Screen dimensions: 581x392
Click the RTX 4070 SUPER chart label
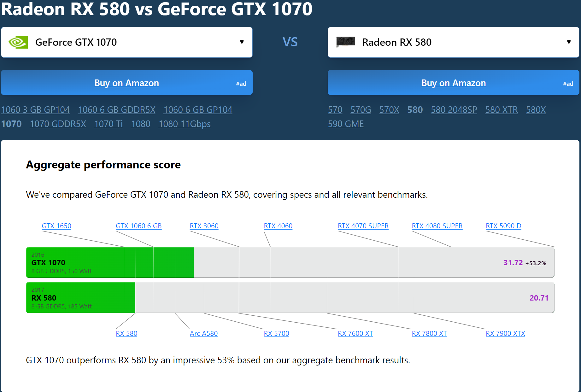363,226
